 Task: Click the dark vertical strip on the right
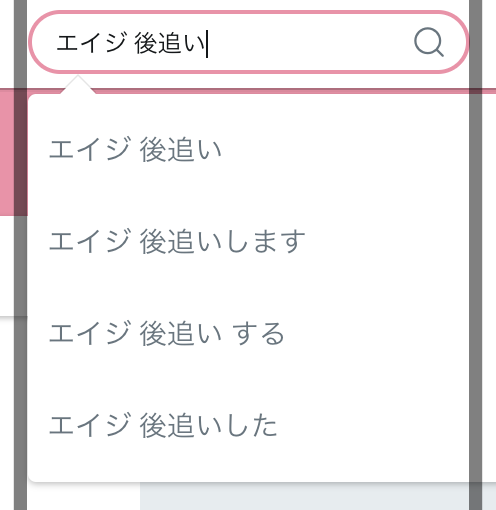(475, 255)
